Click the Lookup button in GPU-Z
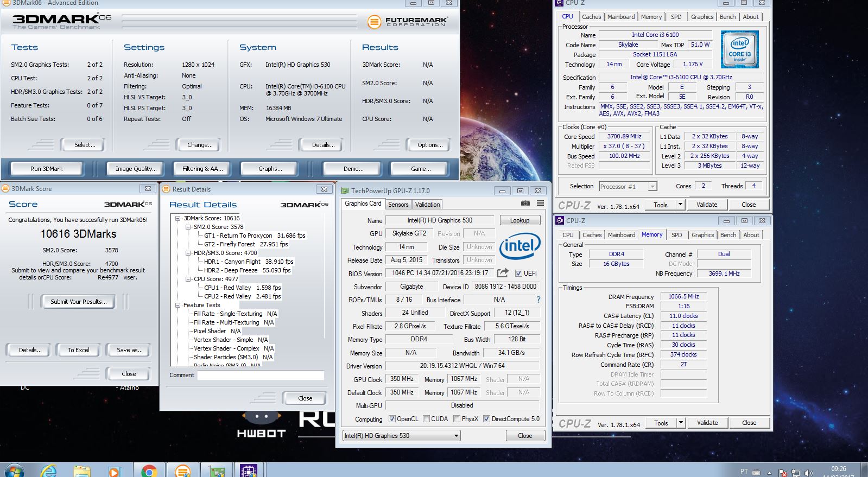Screen dimensions: 868x477 (519, 220)
